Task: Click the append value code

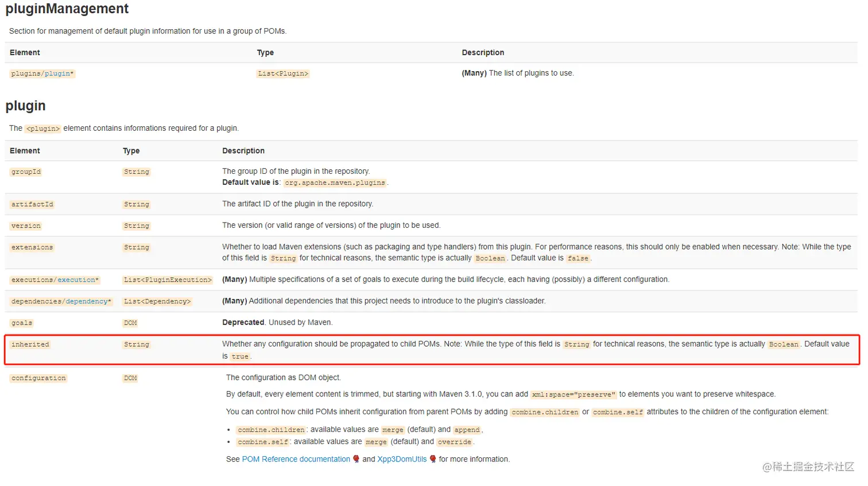Action: (467, 430)
